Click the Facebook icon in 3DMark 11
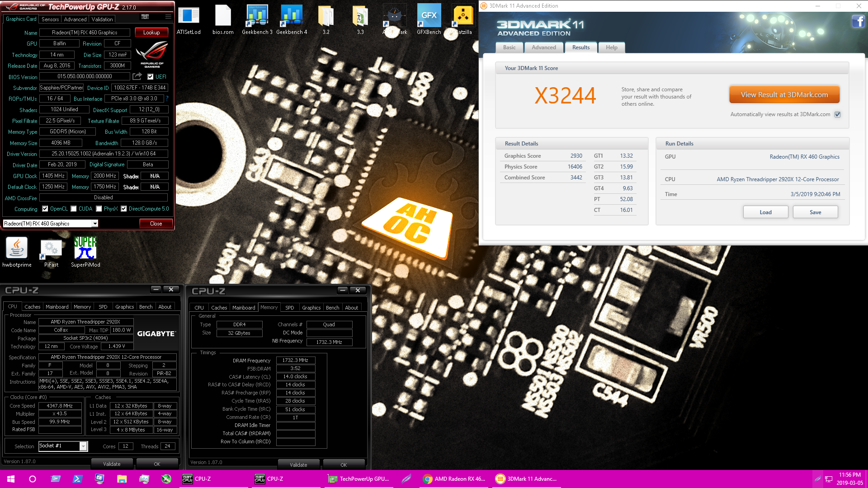 tap(858, 21)
